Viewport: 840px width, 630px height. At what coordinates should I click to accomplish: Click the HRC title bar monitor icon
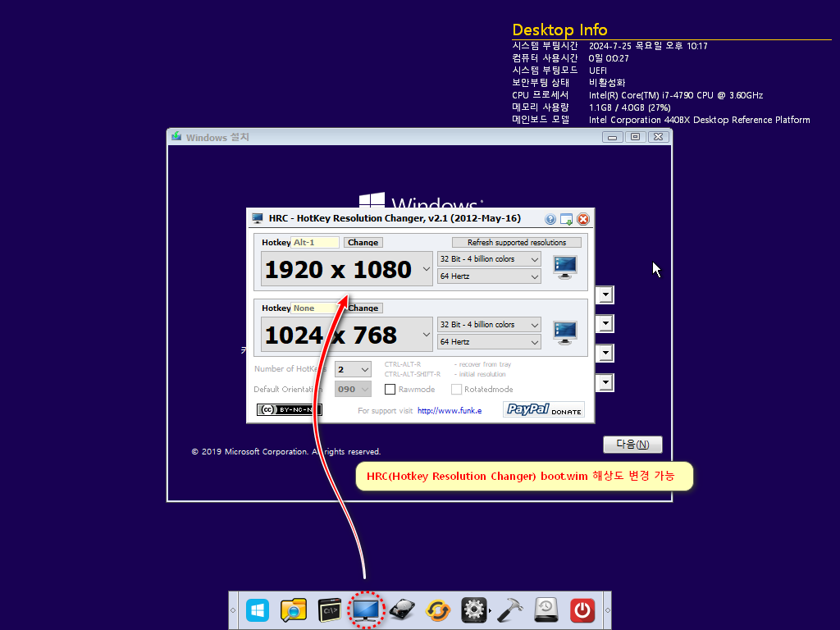(x=258, y=218)
